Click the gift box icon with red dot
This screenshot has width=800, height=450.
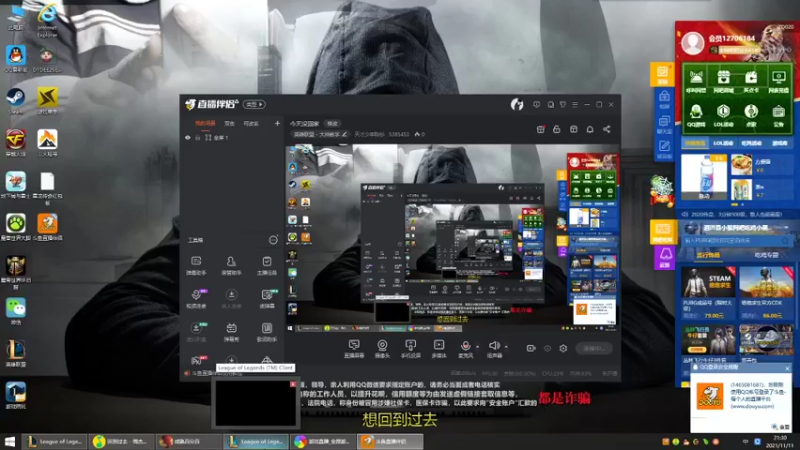(x=540, y=130)
